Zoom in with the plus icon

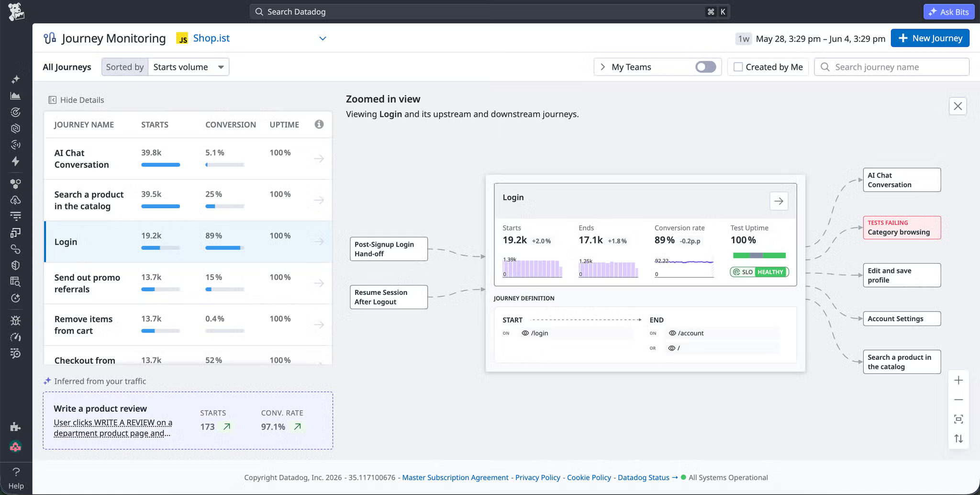tap(958, 381)
